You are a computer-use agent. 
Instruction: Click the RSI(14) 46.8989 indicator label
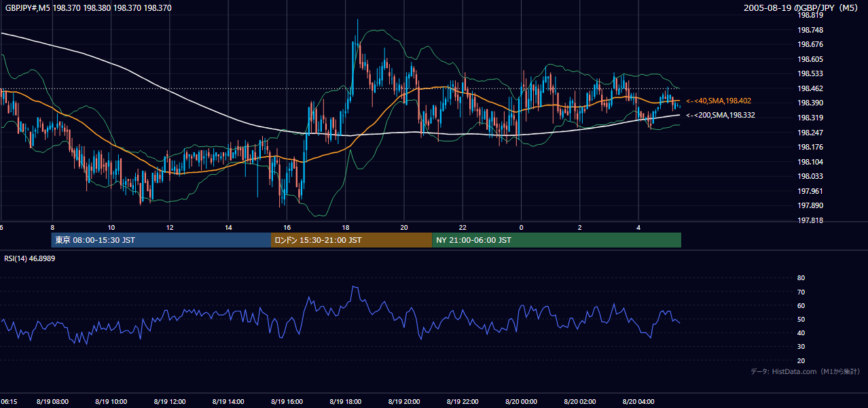[x=30, y=258]
